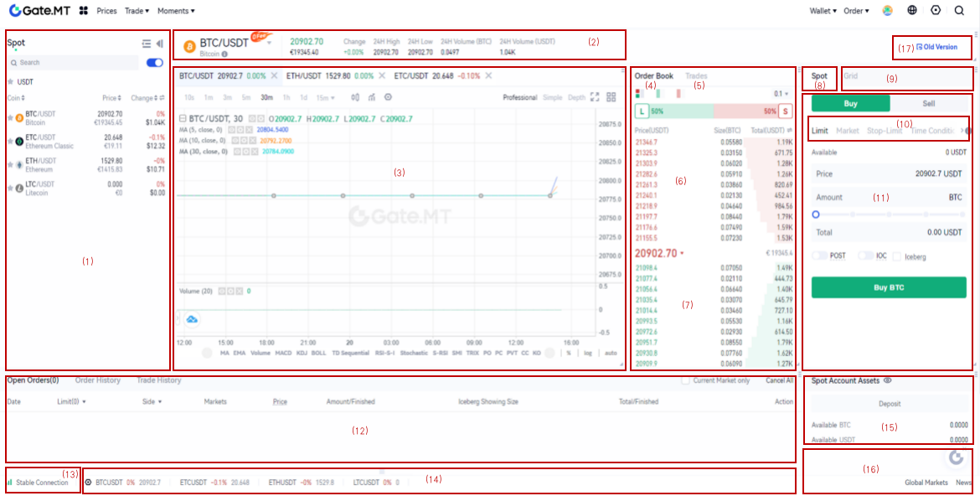Toggle the switch next to market search
Viewport: 980px width, 496px height.
154,63
